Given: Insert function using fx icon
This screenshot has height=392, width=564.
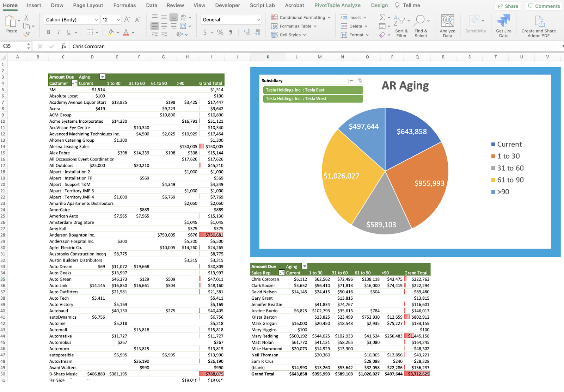Looking at the screenshot, I should coord(64,46).
